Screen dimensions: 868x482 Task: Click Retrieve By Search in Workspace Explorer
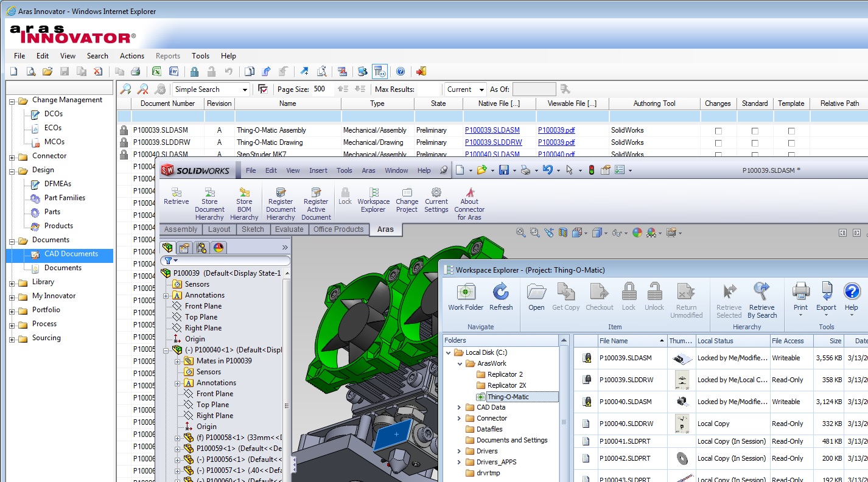(762, 301)
